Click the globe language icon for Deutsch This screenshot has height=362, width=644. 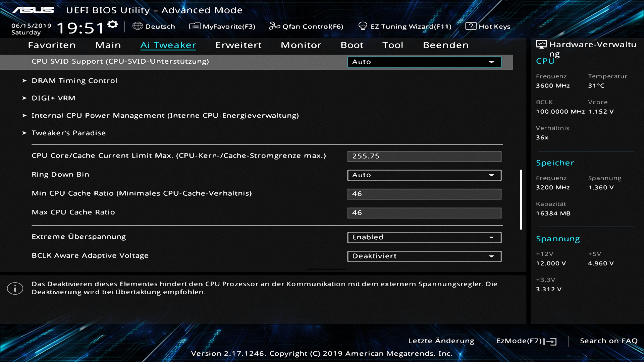[x=138, y=26]
